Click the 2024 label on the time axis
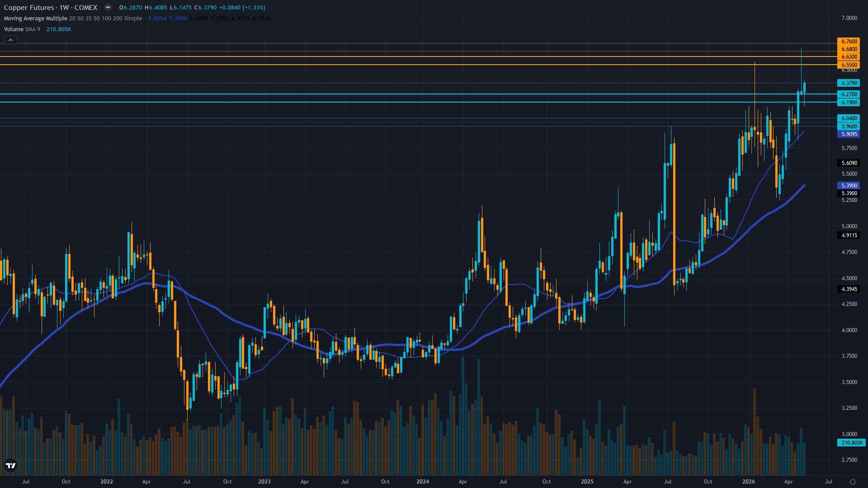 (x=423, y=482)
